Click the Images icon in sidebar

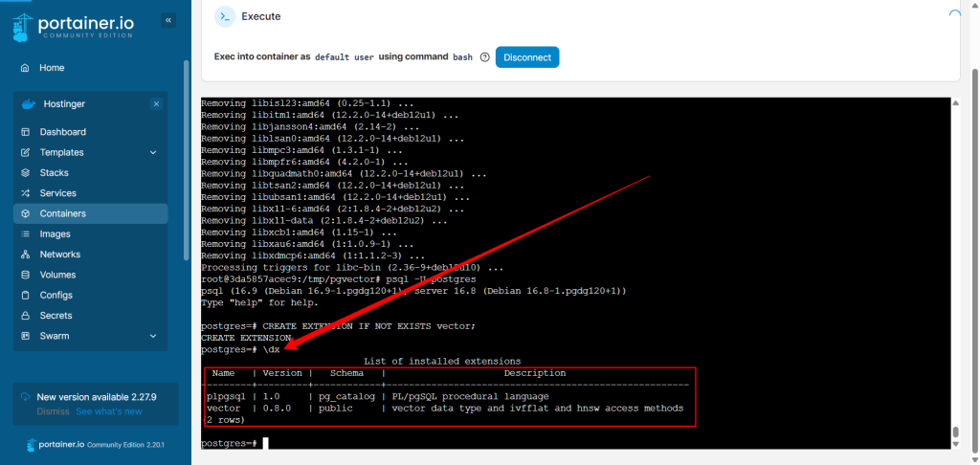(23, 234)
